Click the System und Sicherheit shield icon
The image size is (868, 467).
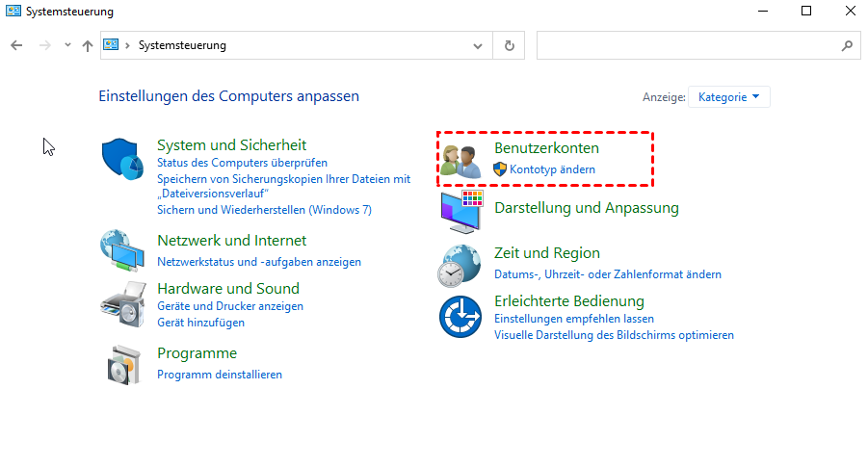pos(122,159)
